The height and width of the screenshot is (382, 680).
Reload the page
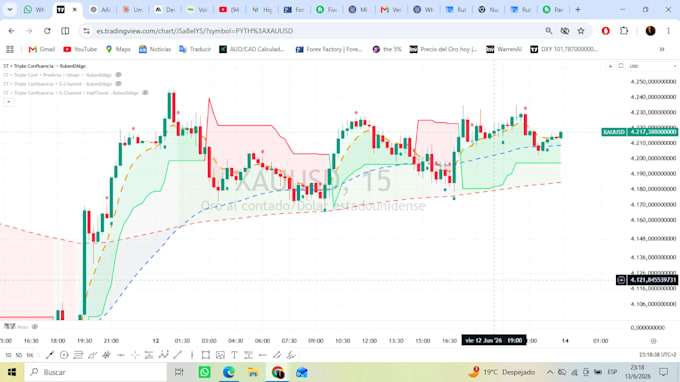pos(47,31)
